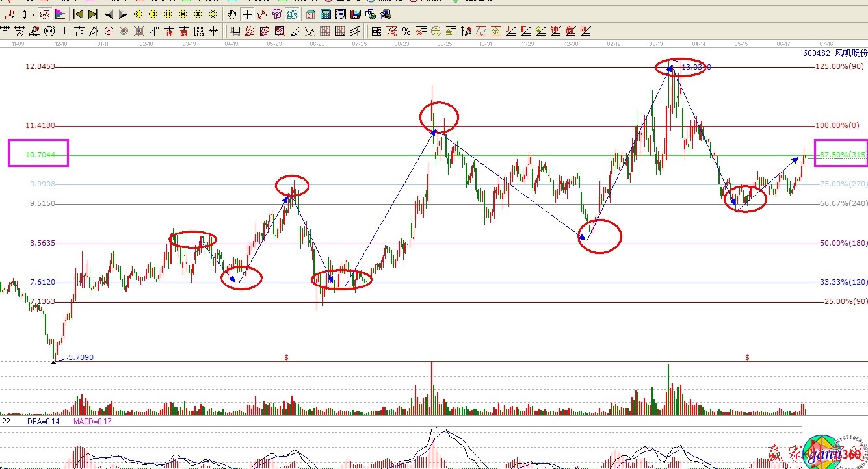
Task: Click the 12-10 date on time axis
Action: tap(61, 44)
